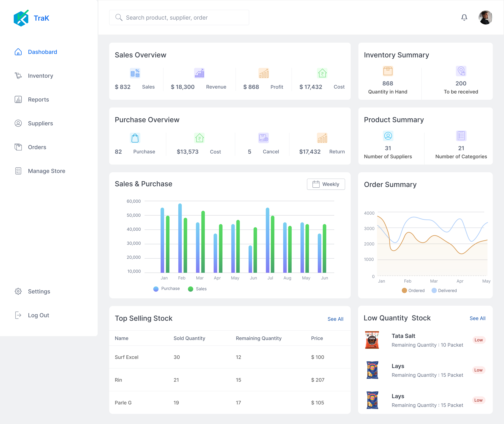The image size is (504, 424).
Task: Open the Reports section
Action: pos(39,99)
